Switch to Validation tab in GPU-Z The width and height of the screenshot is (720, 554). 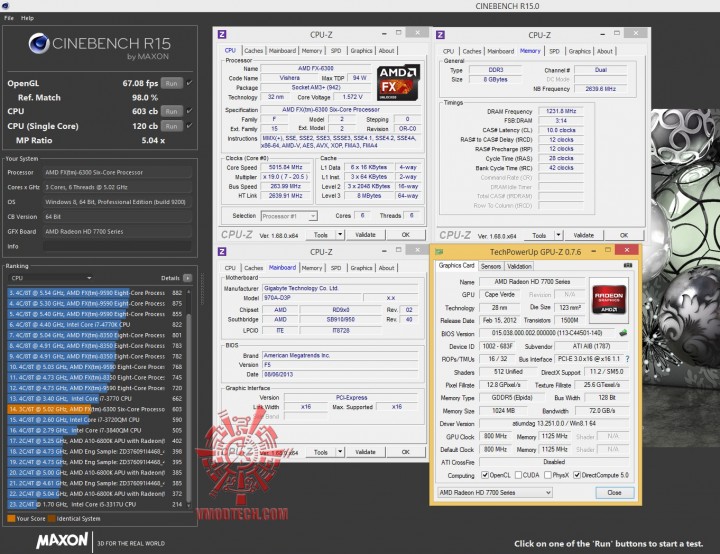point(519,266)
